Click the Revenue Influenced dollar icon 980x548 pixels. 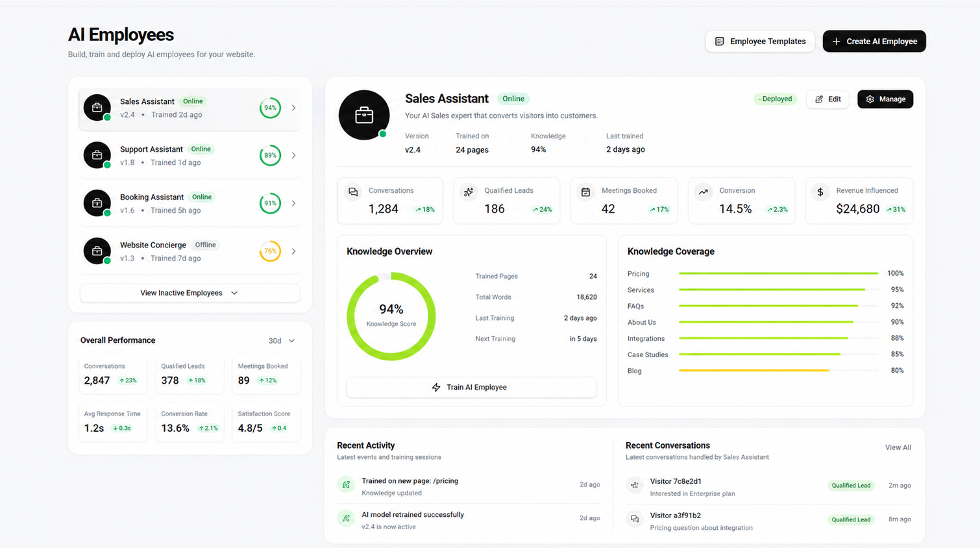coord(820,192)
